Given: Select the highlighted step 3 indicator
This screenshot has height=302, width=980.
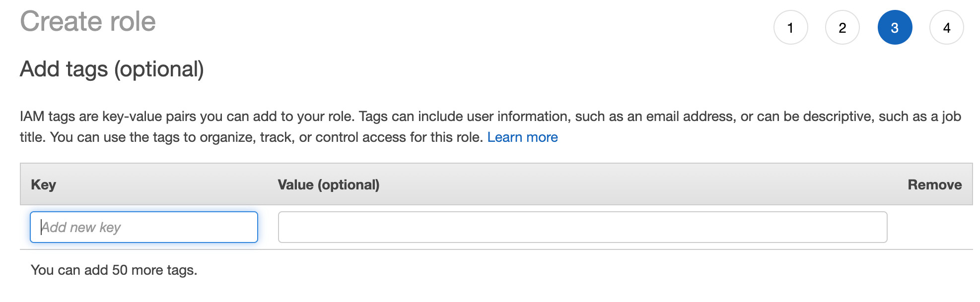Looking at the screenshot, I should [895, 27].
